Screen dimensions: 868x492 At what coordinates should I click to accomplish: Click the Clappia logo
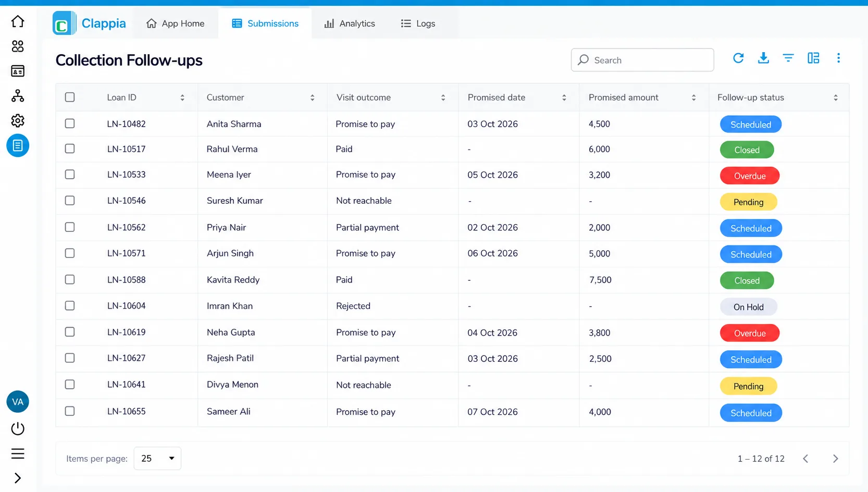tap(89, 23)
